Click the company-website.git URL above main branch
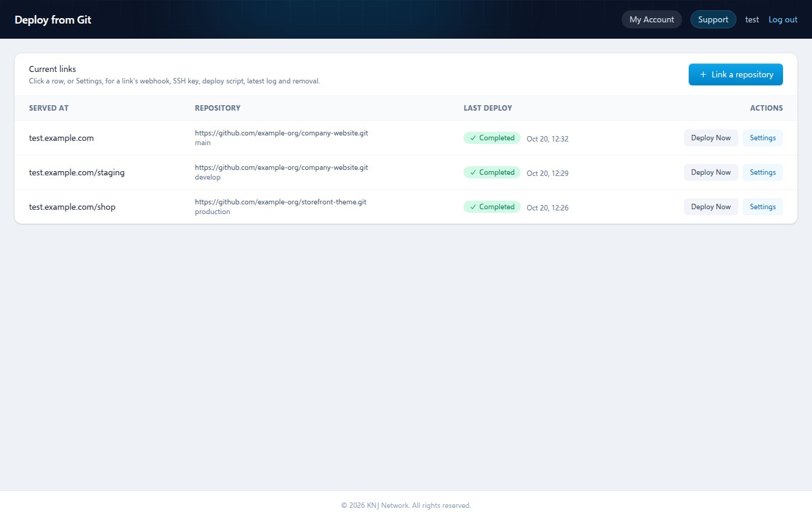 [281, 133]
